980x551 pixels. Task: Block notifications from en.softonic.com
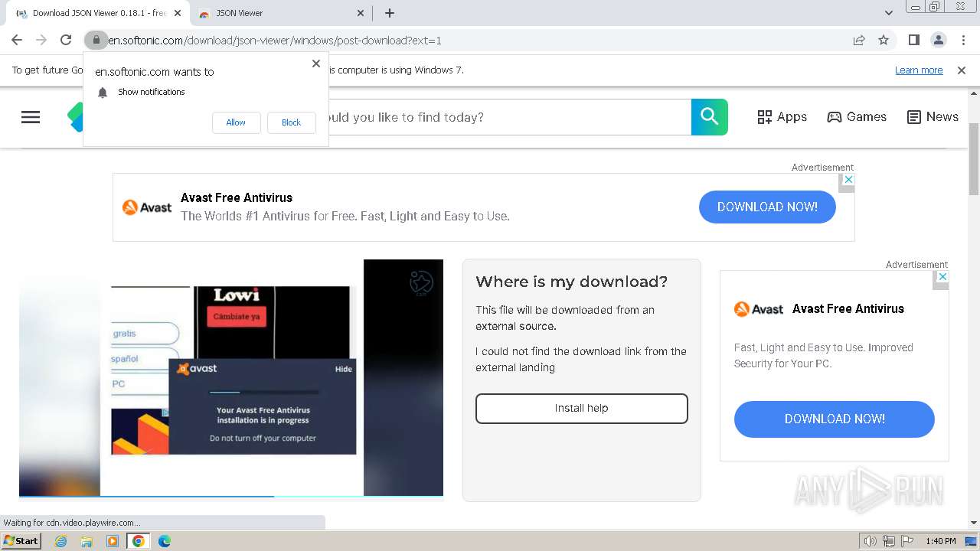click(x=291, y=122)
